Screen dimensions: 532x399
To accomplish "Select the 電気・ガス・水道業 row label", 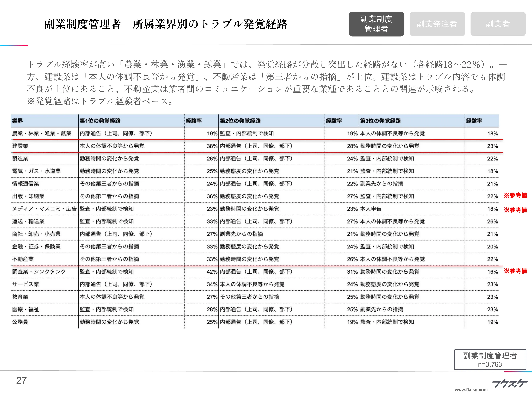I will (x=36, y=171).
